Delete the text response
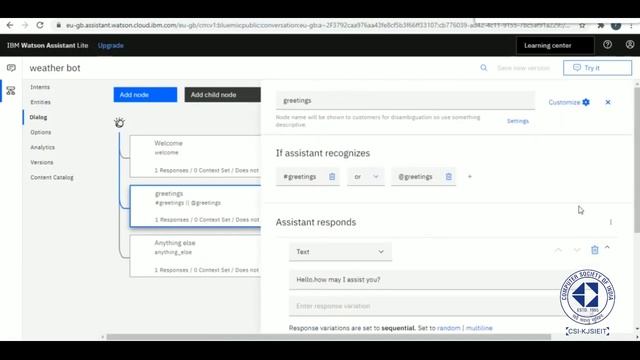Screen dimensions: 640x360 pos(595,250)
